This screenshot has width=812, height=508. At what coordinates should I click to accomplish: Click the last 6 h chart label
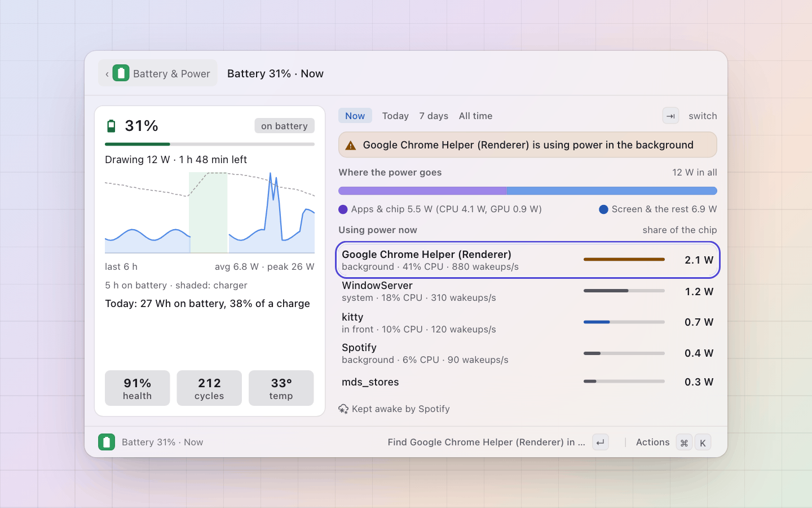coord(121,266)
